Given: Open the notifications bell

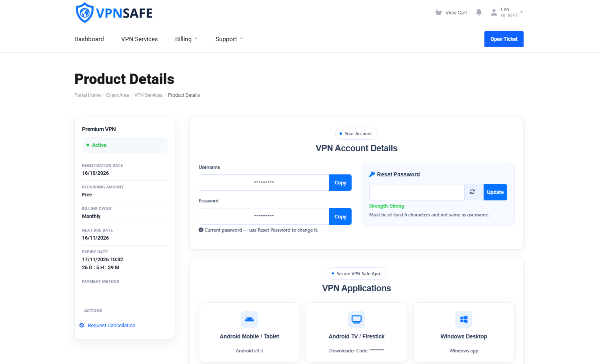Looking at the screenshot, I should tap(479, 12).
